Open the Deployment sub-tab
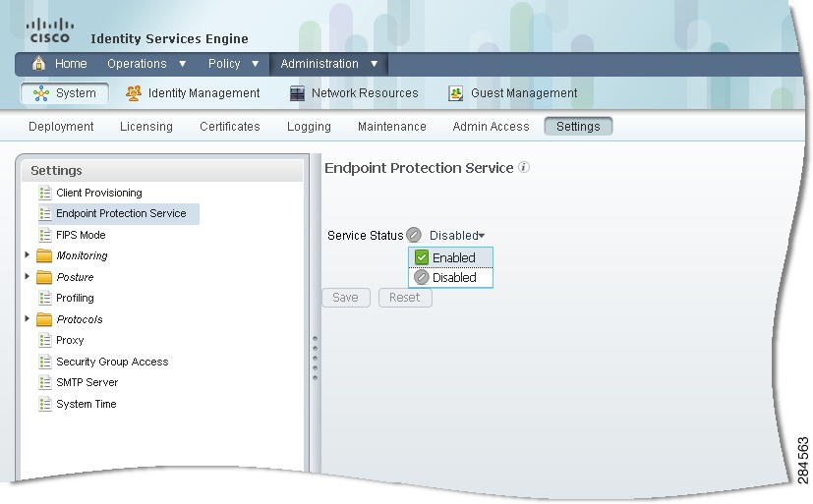 61,127
